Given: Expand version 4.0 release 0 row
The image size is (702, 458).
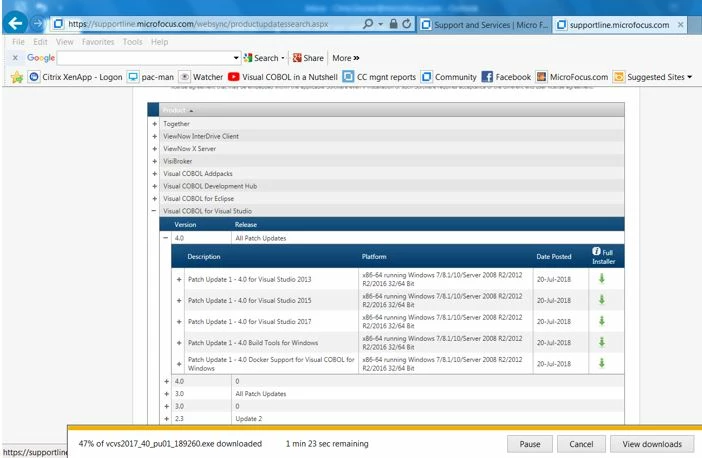Looking at the screenshot, I should point(167,381).
